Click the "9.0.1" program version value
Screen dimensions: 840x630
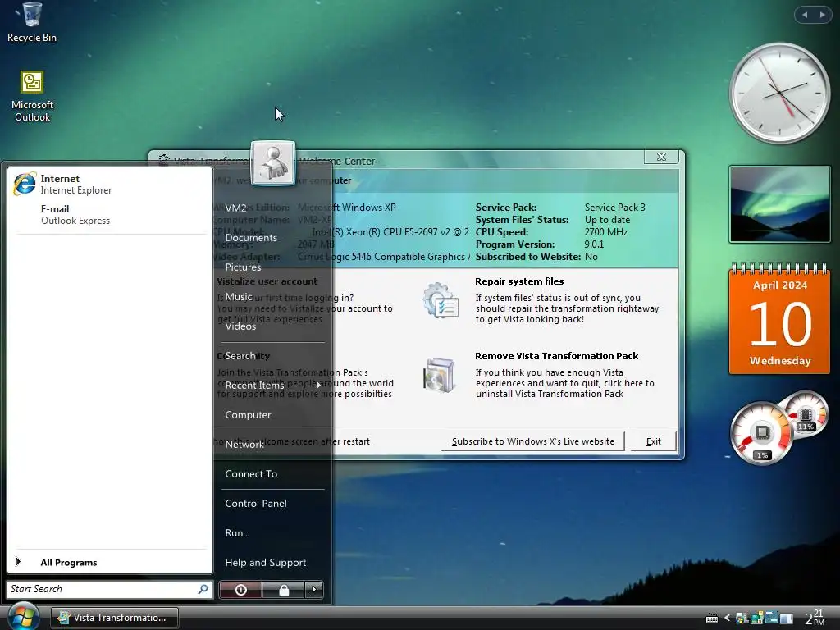594,244
